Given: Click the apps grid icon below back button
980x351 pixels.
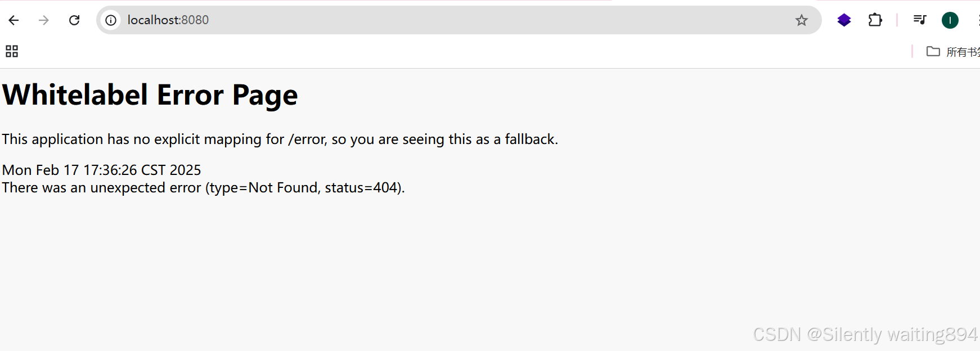Looking at the screenshot, I should pos(11,51).
